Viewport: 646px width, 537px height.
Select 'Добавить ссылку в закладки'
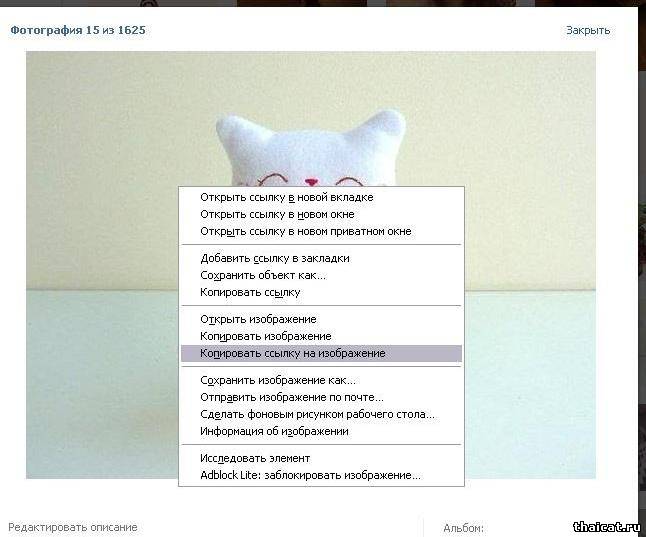tap(321, 258)
